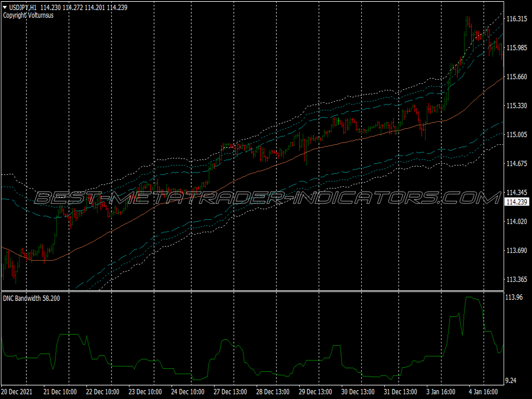Click the 30 Dec 13:00 time label
The width and height of the screenshot is (532, 399).
(358, 392)
